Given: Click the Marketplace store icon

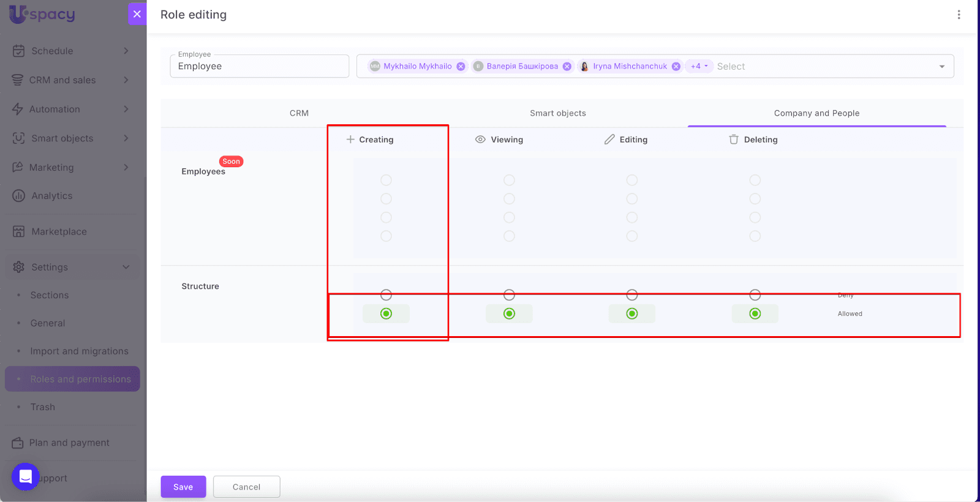Looking at the screenshot, I should click(x=19, y=231).
